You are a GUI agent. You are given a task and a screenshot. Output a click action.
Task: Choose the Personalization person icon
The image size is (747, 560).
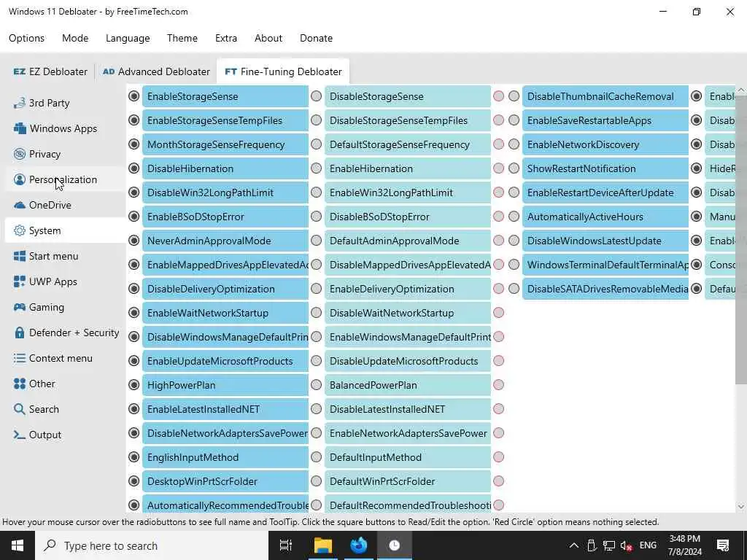[20, 179]
